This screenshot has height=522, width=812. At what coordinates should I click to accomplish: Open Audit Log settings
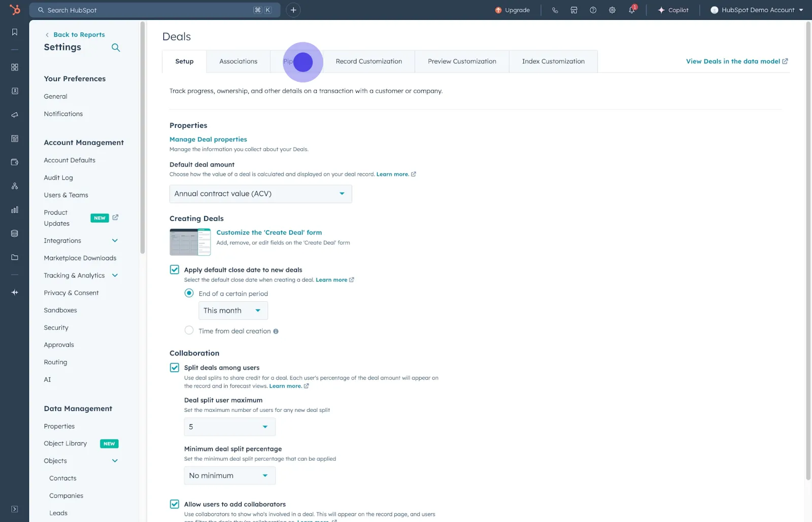point(58,178)
